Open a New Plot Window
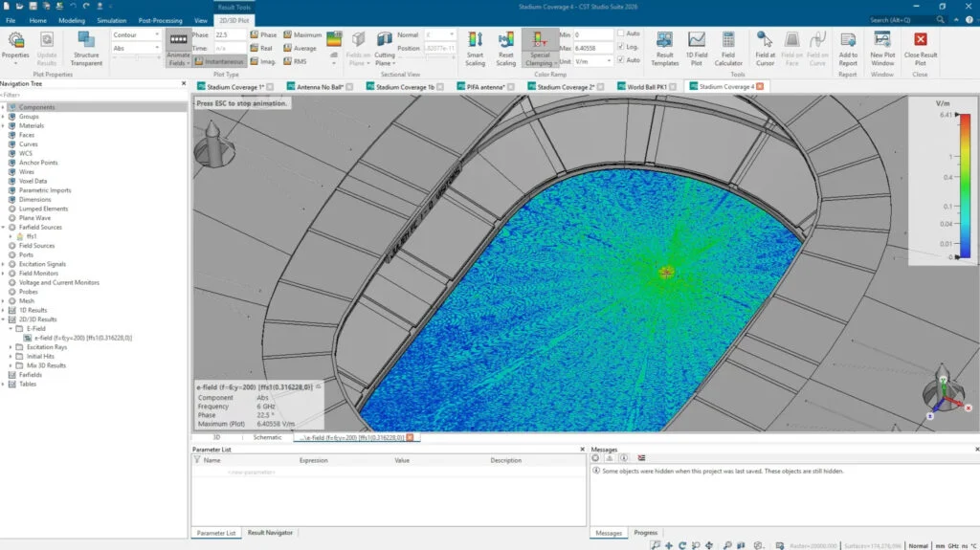Image resolution: width=980 pixels, height=550 pixels. pyautogui.click(x=881, y=49)
